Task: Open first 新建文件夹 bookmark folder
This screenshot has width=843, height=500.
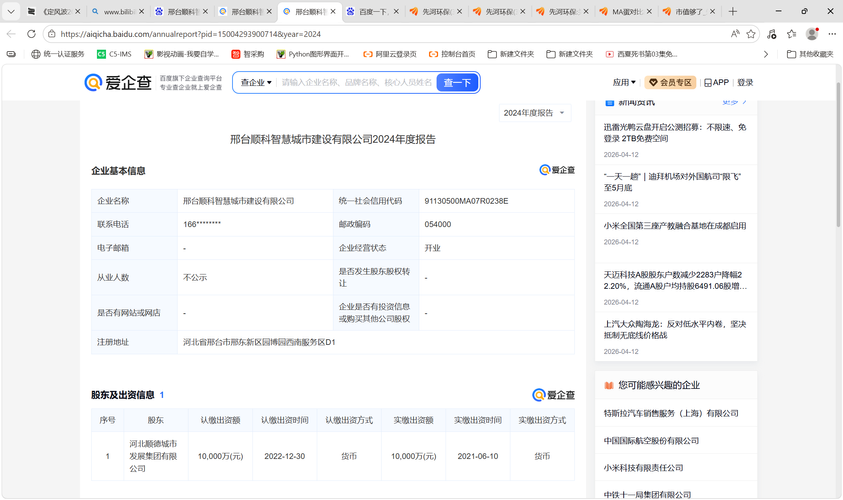Action: (511, 54)
